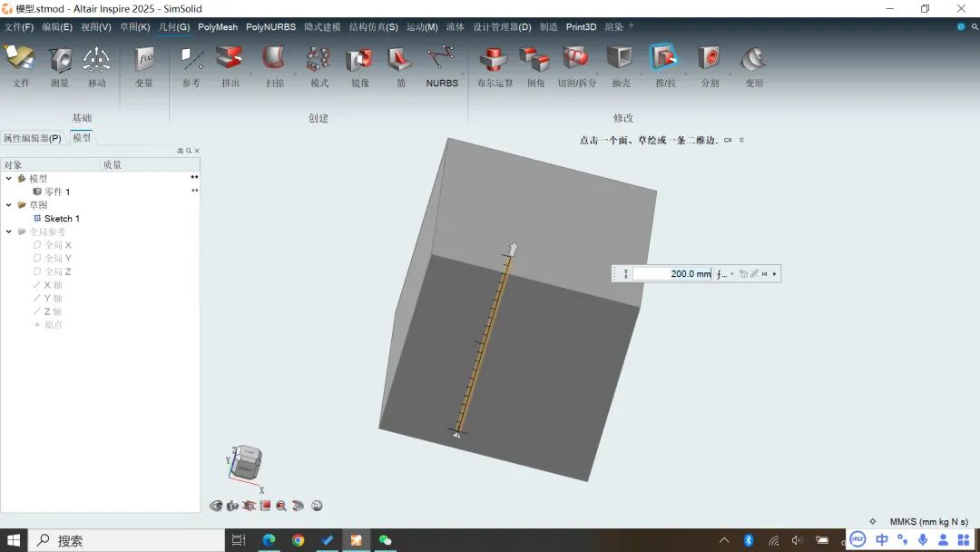
Task: Collapse the 草图 tree node
Action: 9,205
